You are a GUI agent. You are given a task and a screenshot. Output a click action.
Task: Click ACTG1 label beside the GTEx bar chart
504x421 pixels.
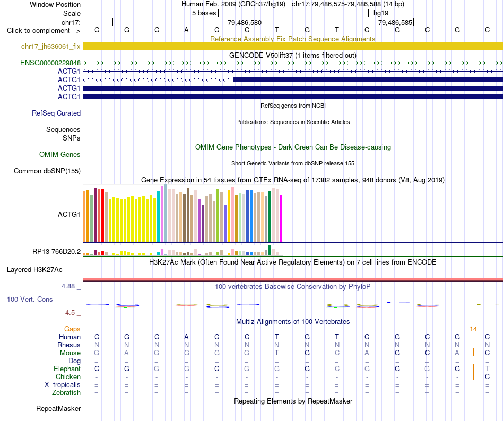pyautogui.click(x=69, y=214)
